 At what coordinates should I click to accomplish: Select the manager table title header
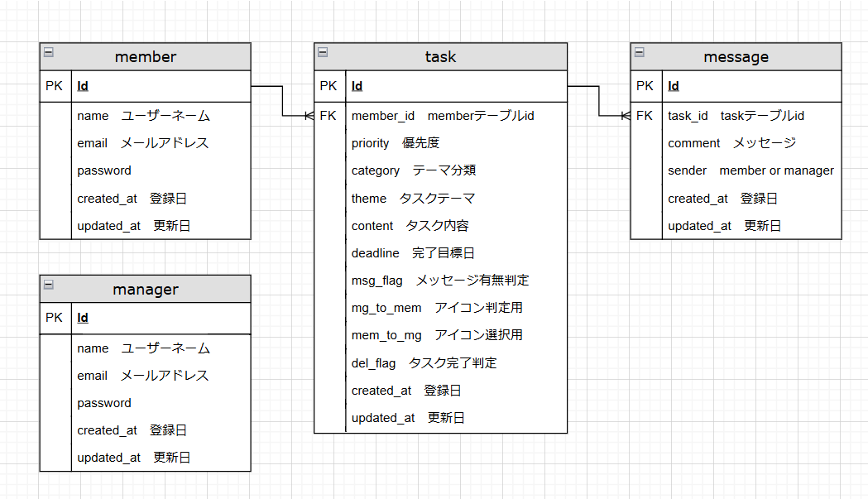[146, 290]
